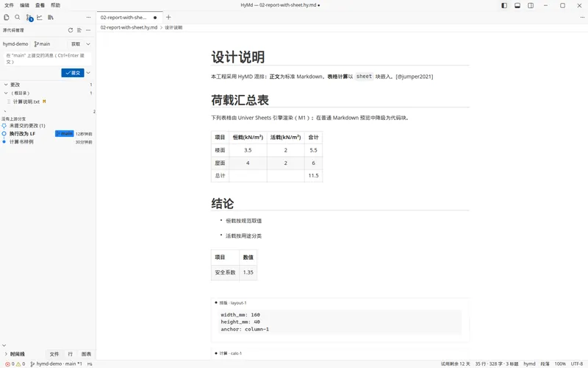
Task: Switch timeline to 文件 tab
Action: click(x=54, y=354)
